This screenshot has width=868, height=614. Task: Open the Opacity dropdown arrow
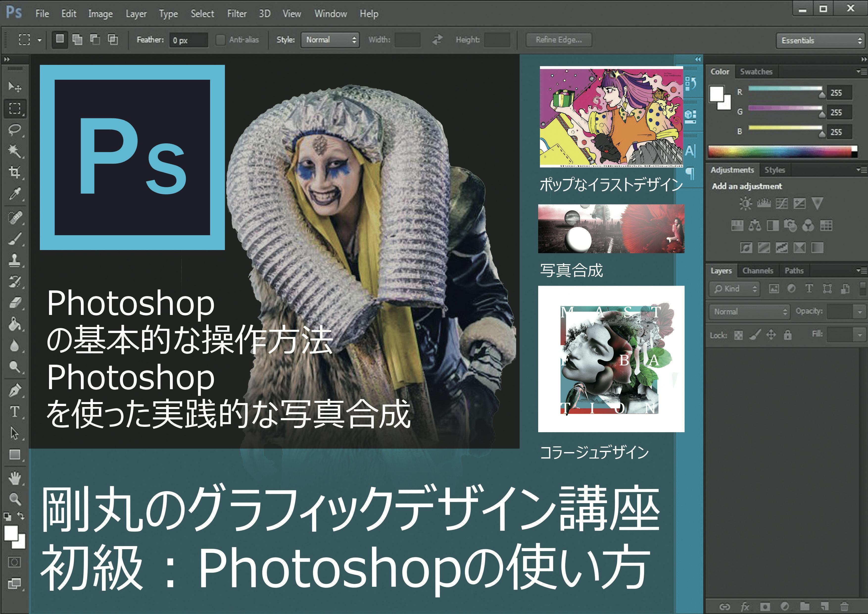tap(859, 312)
